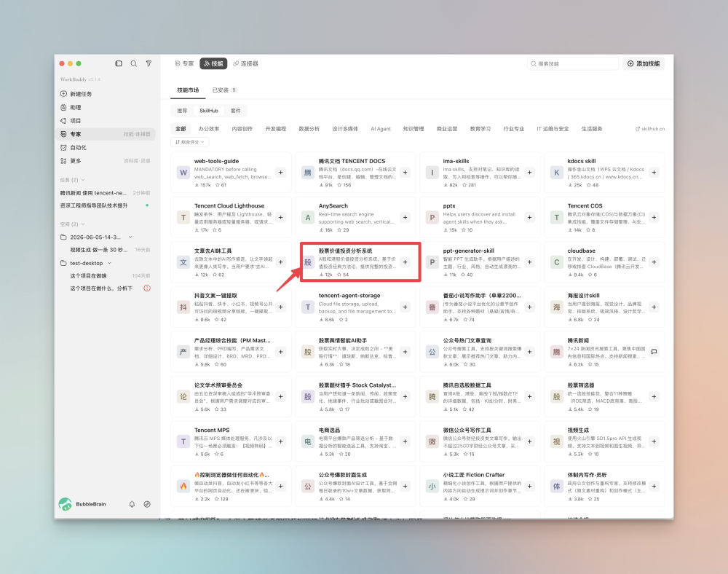Open the 已安装 tab

(225, 90)
